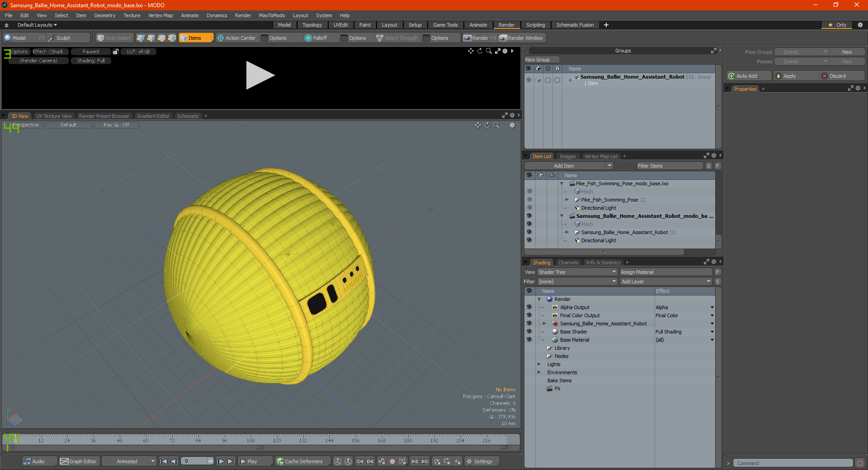Switch to Channels tab
The image size is (868, 470).
568,263
